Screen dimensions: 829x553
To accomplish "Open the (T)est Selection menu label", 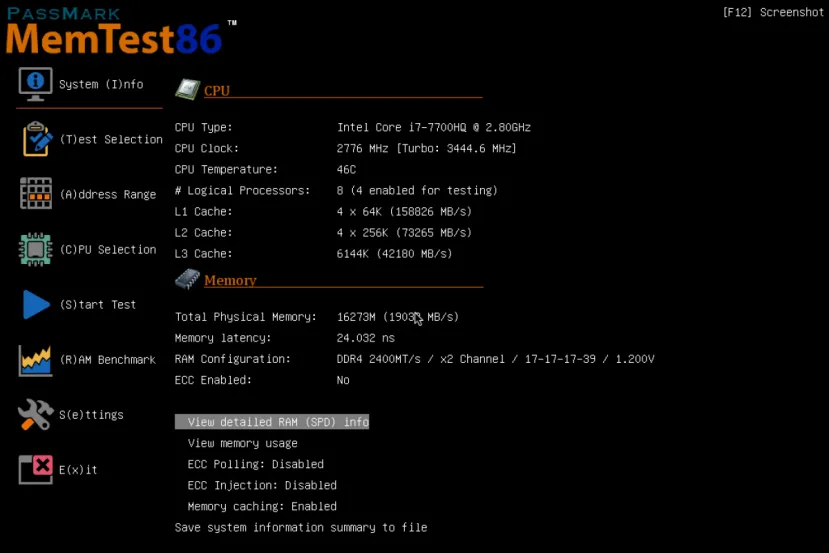I will (x=111, y=140).
